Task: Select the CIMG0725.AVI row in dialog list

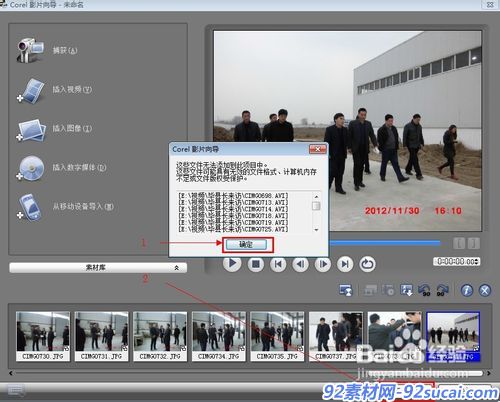Action: 233,229
